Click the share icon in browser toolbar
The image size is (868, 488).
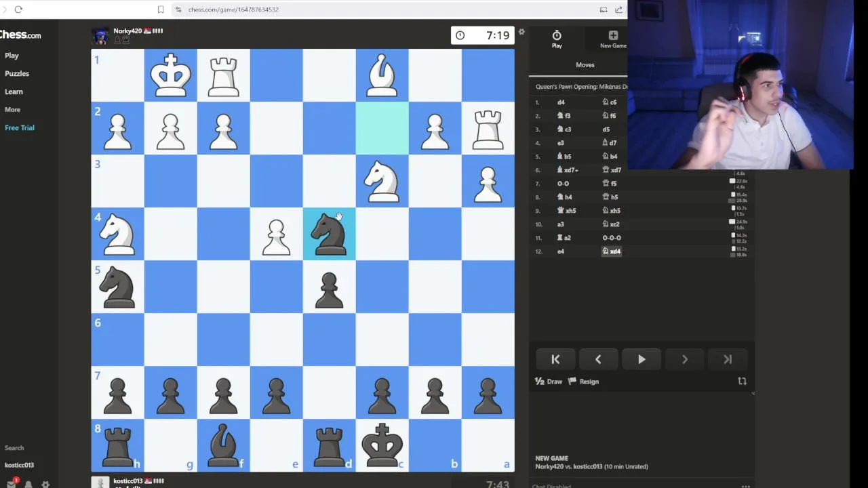(x=618, y=9)
